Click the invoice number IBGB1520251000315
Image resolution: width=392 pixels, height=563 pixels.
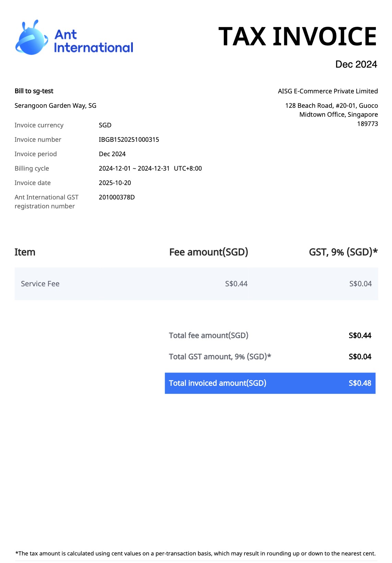tap(129, 139)
